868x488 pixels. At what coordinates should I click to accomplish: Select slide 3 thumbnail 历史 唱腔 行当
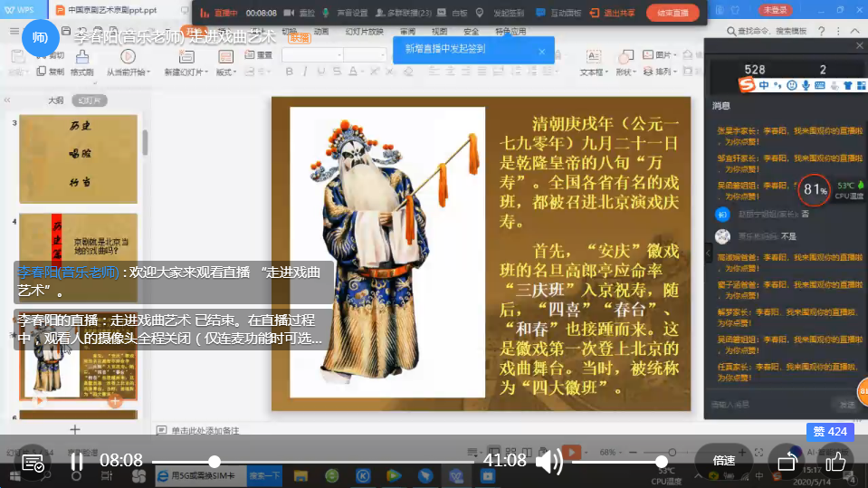(x=78, y=159)
